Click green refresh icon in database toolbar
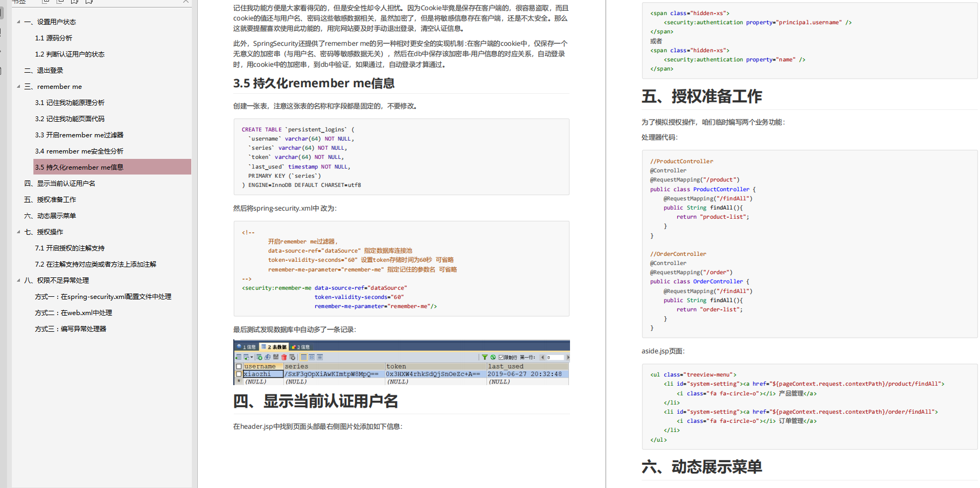 point(493,357)
